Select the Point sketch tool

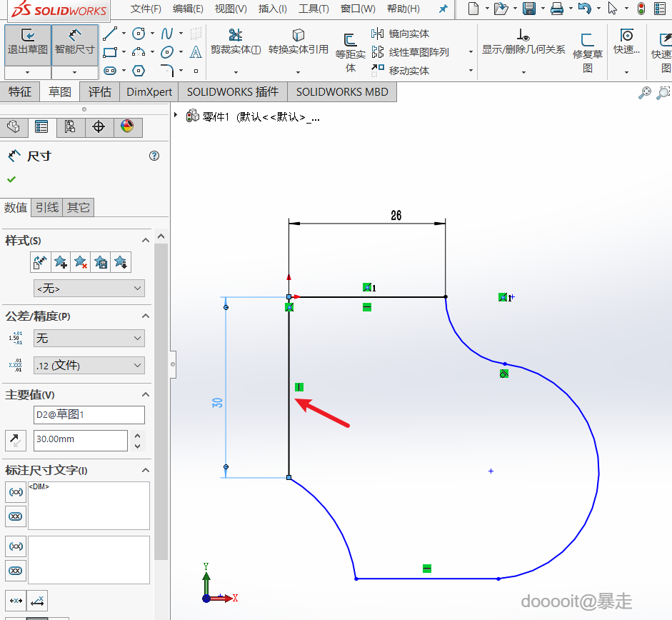pos(196,71)
